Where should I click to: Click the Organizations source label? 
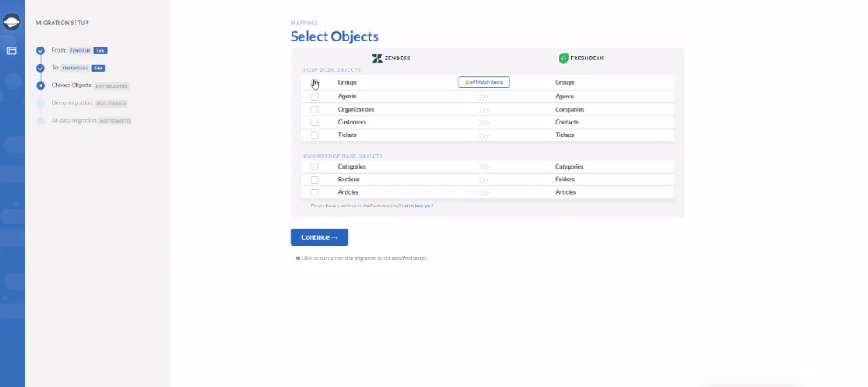(356, 109)
